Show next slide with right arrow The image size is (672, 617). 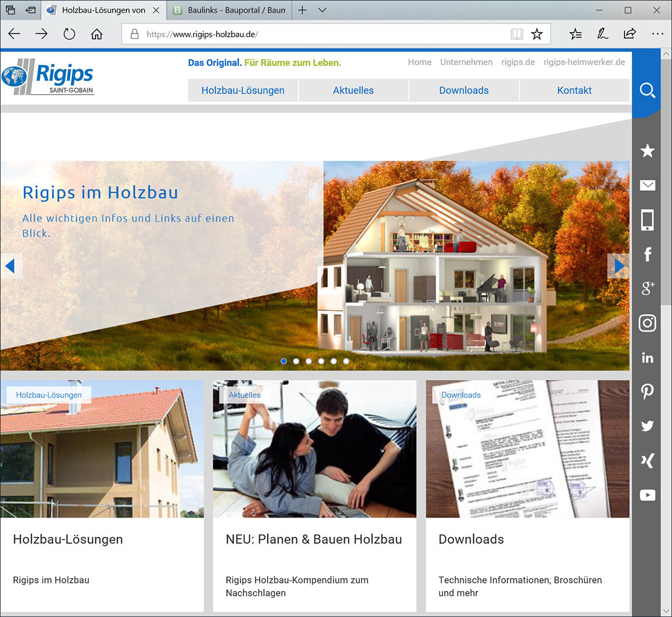tap(618, 266)
